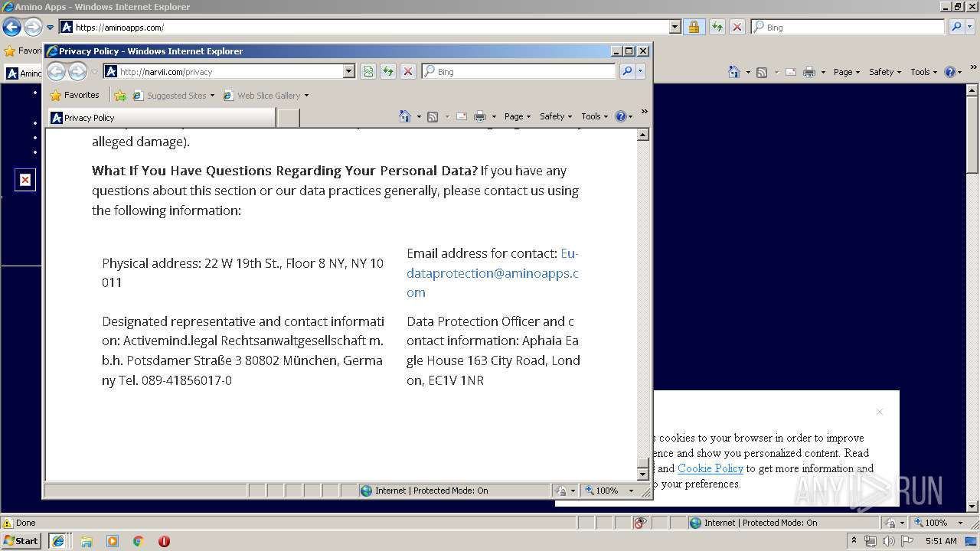
Task: Expand search provider dropdown in Privacy Policy window
Action: [x=641, y=71]
